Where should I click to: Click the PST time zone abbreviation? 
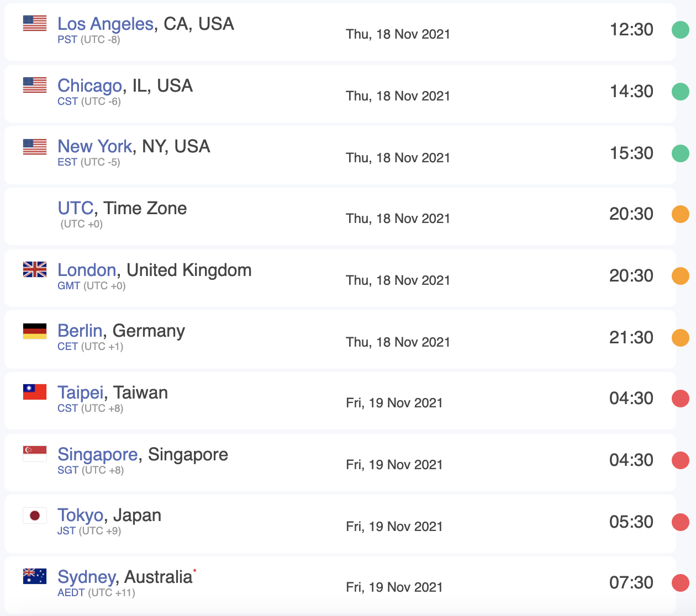click(67, 40)
